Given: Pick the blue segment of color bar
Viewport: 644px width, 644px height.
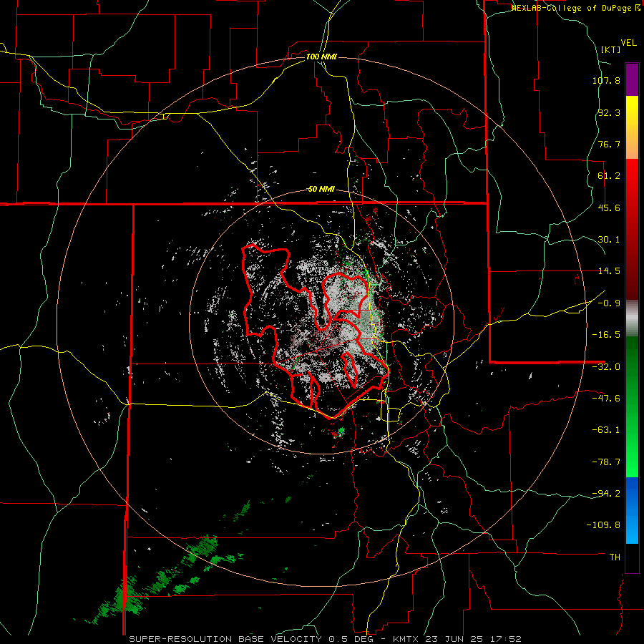Looking at the screenshot, I should pyautogui.click(x=632, y=510).
